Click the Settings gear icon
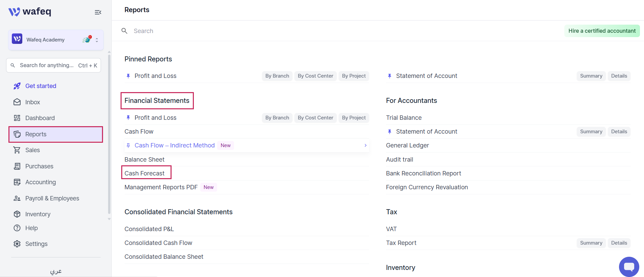 [17, 244]
